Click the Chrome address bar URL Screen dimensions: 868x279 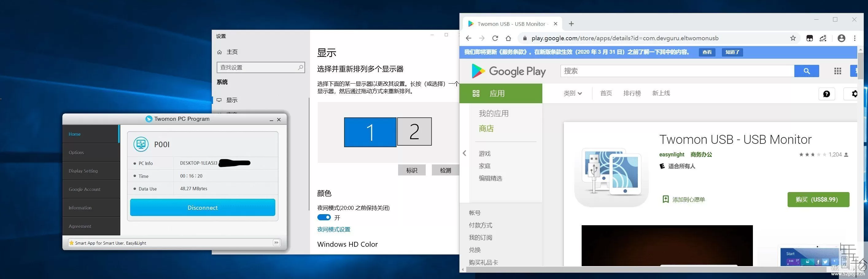point(625,38)
